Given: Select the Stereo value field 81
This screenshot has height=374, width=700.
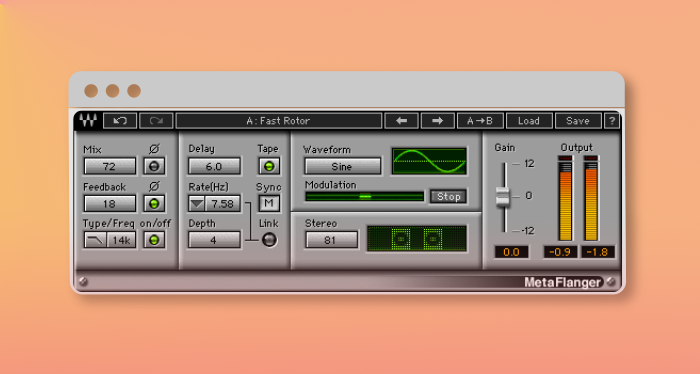Looking at the screenshot, I should pos(331,240).
